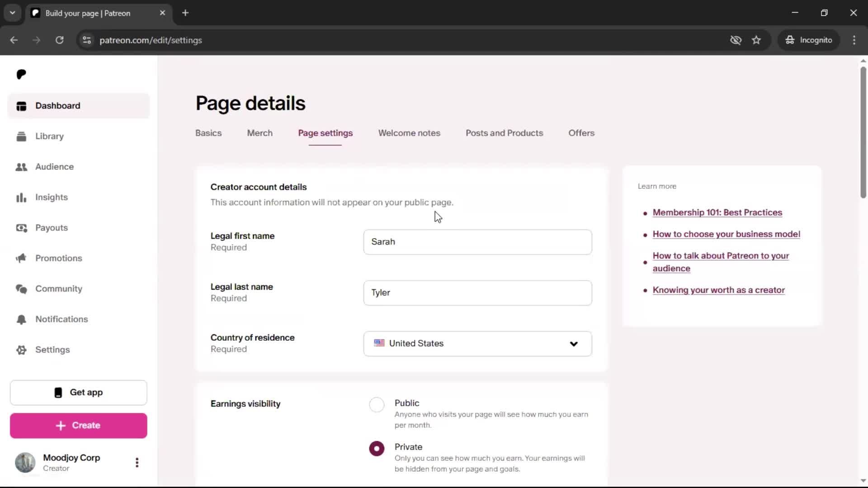
Task: Open How to talk about Patreon link
Action: click(x=721, y=262)
